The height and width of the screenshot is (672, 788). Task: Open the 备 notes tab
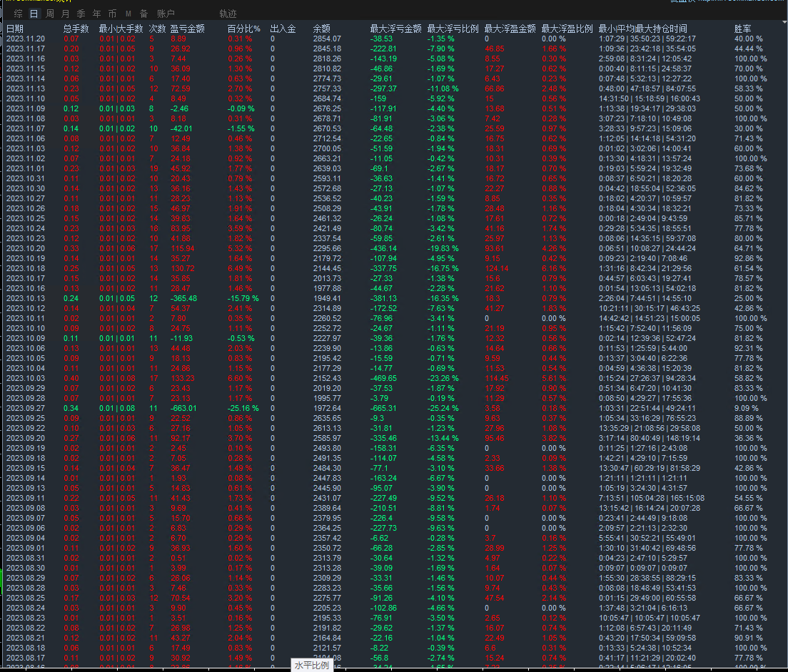tap(143, 14)
